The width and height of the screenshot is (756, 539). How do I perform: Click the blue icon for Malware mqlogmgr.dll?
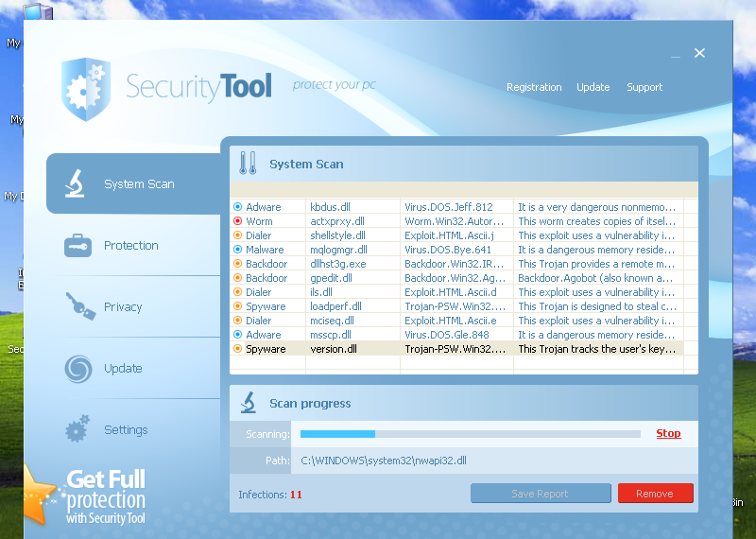point(238,250)
